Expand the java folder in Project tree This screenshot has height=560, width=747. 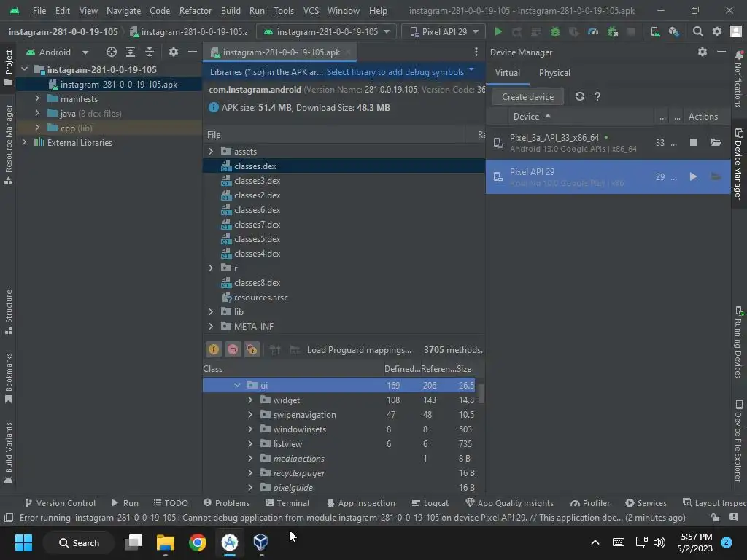[x=37, y=113]
